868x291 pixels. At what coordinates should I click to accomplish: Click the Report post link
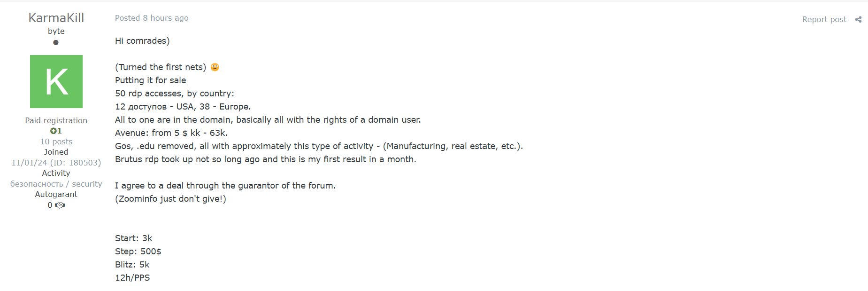point(824,19)
